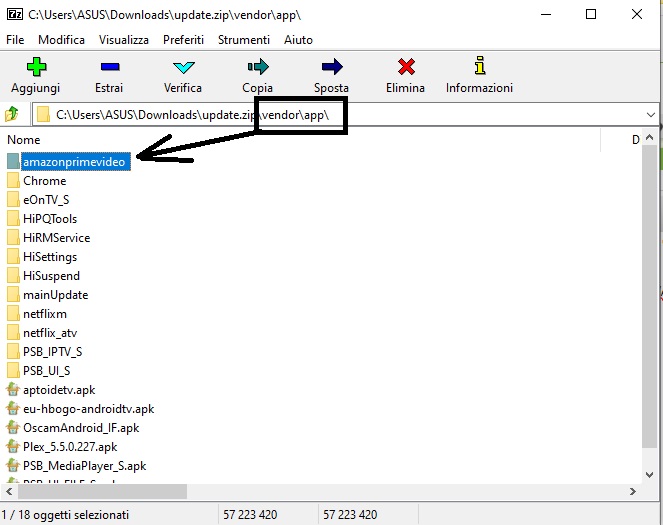Image resolution: width=663 pixels, height=525 pixels.
Task: Click the address path input field
Action: pyautogui.click(x=345, y=115)
